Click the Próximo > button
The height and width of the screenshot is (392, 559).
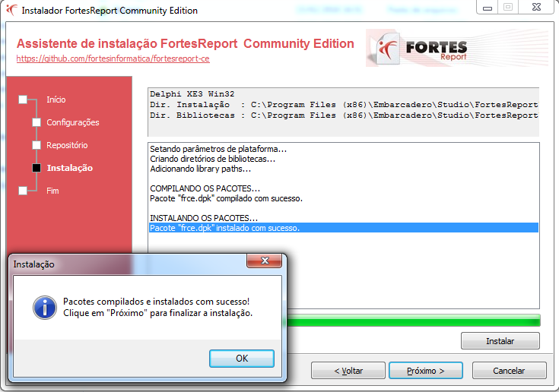[426, 371]
